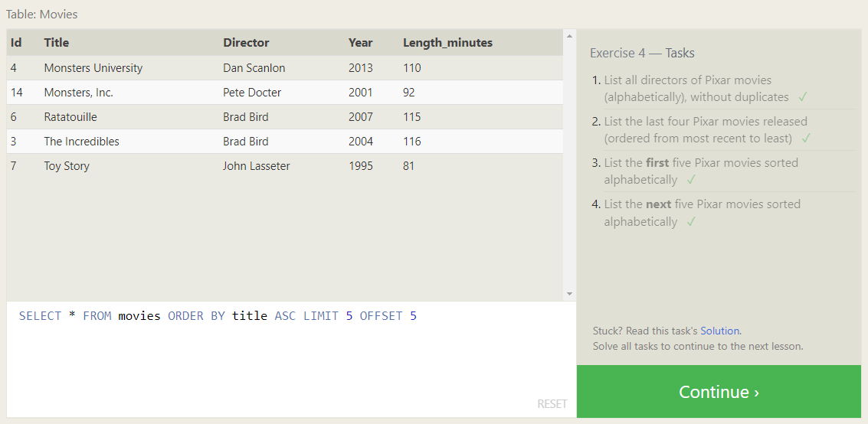The width and height of the screenshot is (868, 424).
Task: Click the green Continue button
Action: (719, 391)
